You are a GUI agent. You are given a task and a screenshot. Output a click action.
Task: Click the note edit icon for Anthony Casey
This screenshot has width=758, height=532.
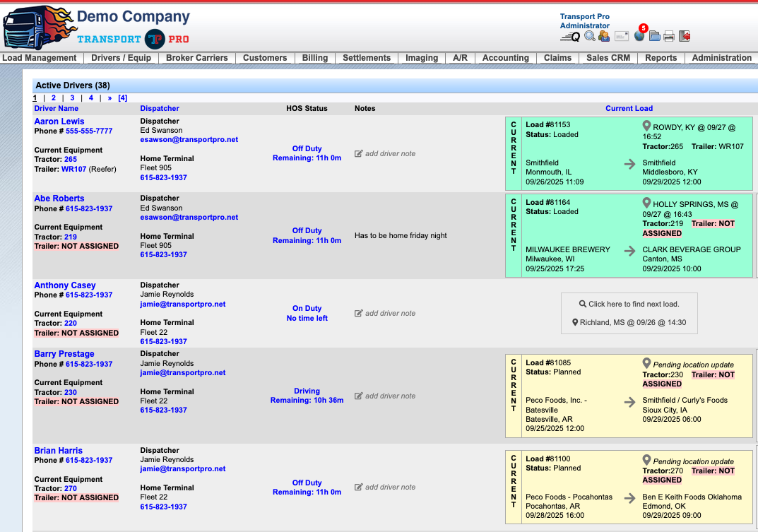point(359,313)
